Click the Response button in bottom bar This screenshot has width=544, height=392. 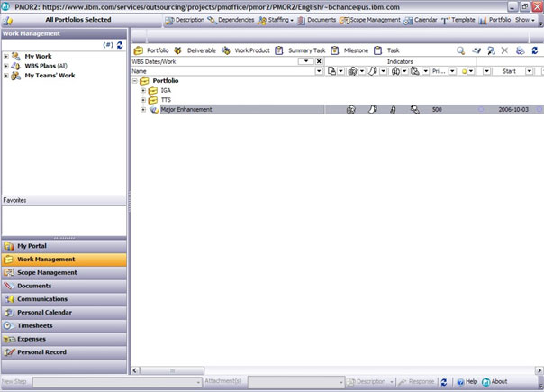(x=416, y=382)
